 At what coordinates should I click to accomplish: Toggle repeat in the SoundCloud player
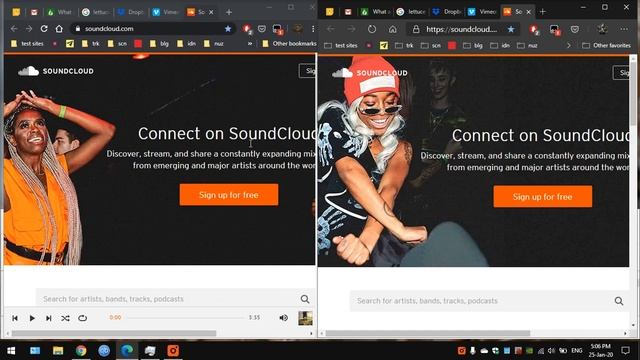tap(82, 318)
